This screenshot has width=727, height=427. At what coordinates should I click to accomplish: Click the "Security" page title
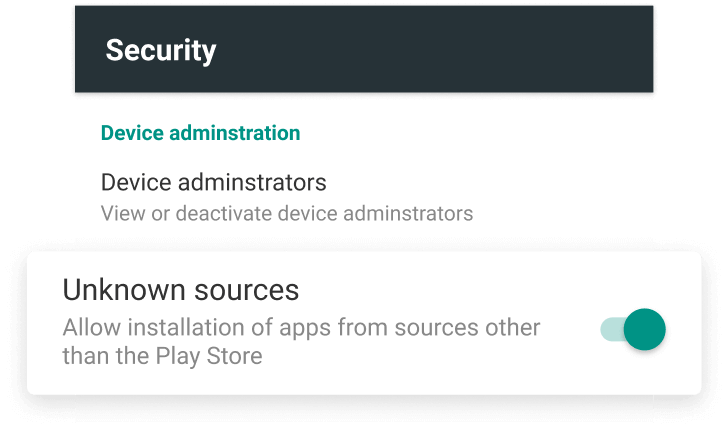click(x=161, y=50)
